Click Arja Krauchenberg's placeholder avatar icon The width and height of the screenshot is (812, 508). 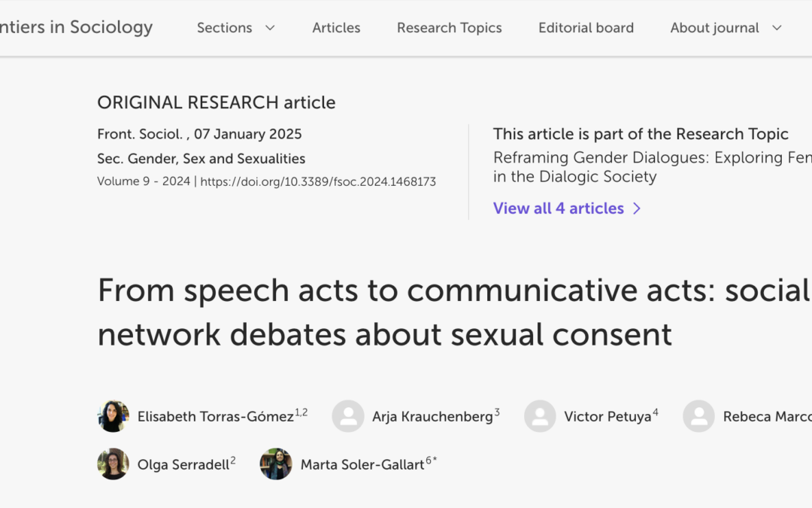(347, 416)
